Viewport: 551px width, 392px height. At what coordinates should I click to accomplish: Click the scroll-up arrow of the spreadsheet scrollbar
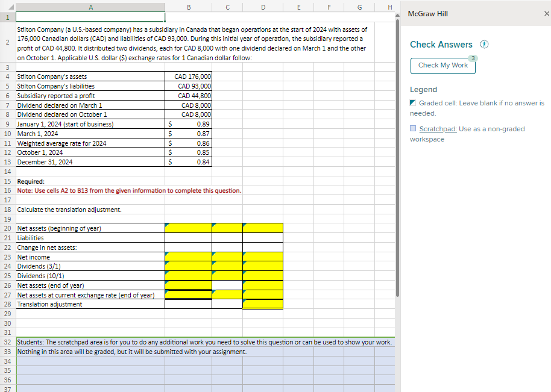[x=397, y=15]
